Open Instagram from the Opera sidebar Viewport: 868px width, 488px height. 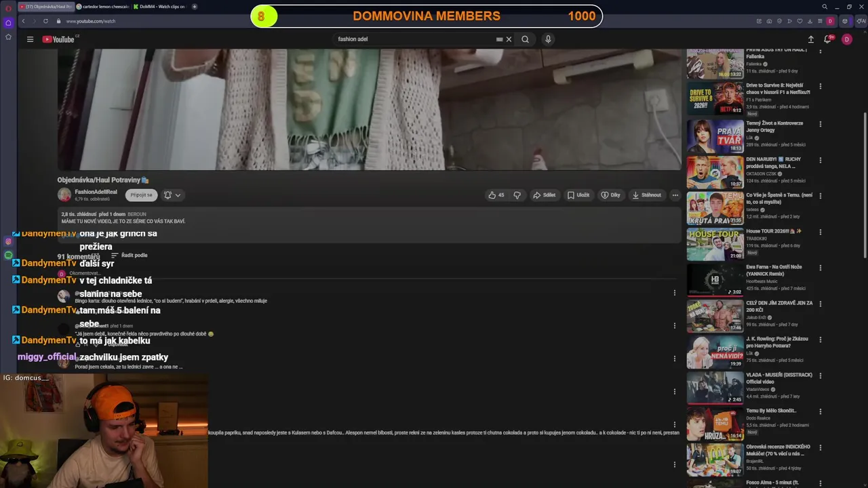coord(8,241)
